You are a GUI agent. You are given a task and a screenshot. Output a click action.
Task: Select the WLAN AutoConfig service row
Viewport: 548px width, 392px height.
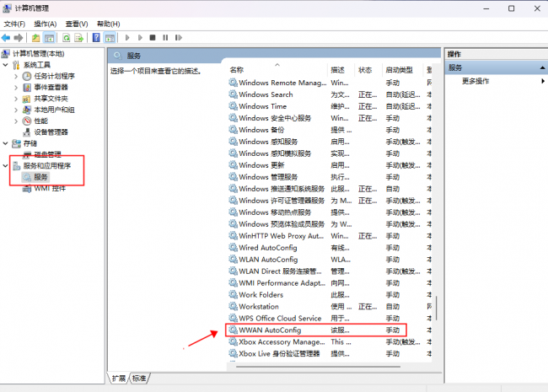330,260
